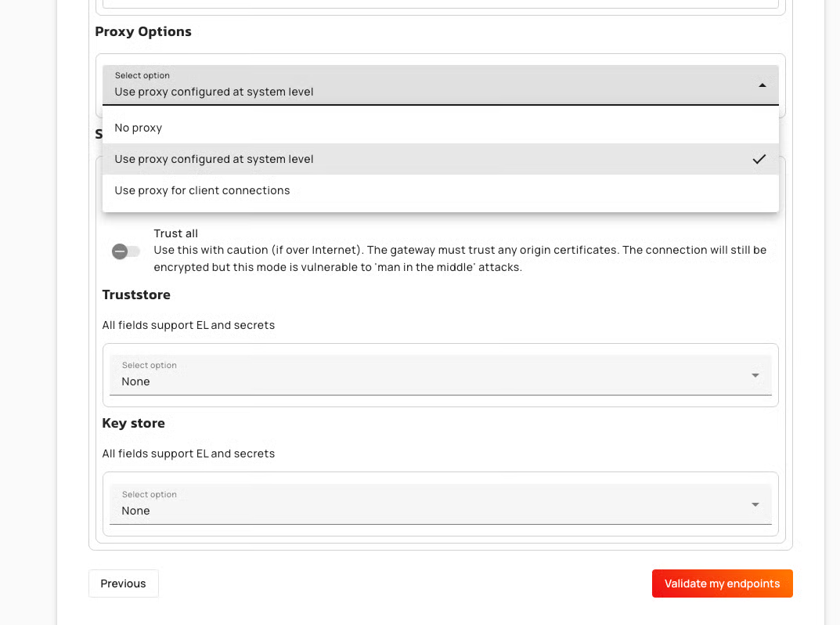Collapse the Proxy Options dropdown arrow
The image size is (840, 625).
(762, 85)
